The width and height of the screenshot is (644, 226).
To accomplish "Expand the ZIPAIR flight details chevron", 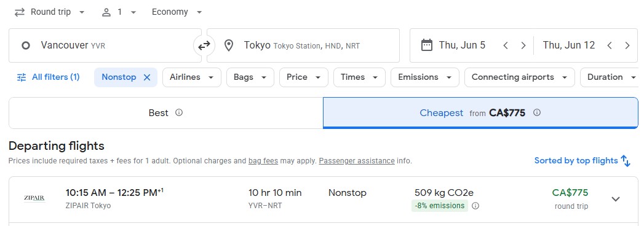I will (615, 200).
